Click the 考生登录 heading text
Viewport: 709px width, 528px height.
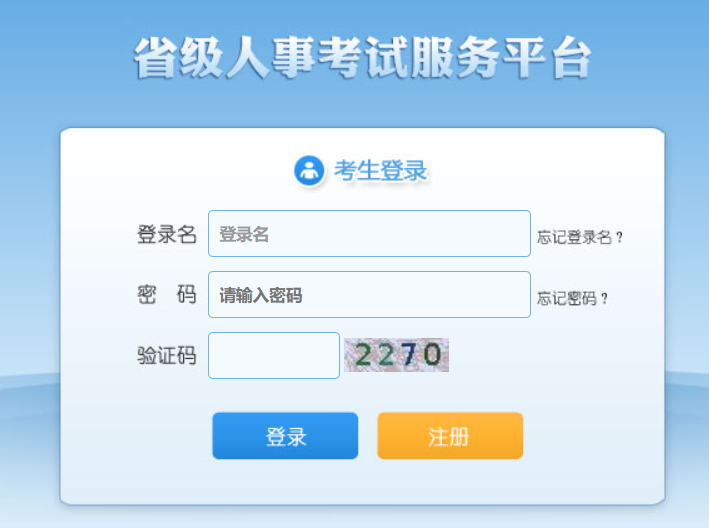coord(381,171)
